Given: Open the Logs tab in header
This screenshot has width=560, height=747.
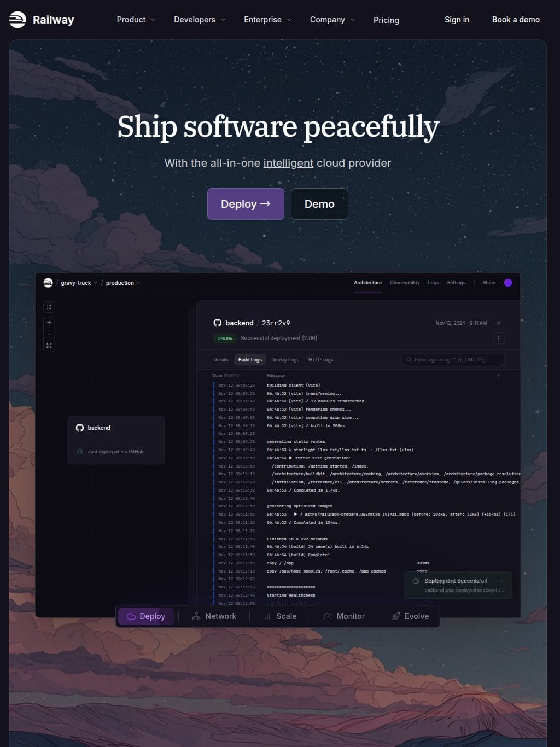Looking at the screenshot, I should [x=433, y=283].
